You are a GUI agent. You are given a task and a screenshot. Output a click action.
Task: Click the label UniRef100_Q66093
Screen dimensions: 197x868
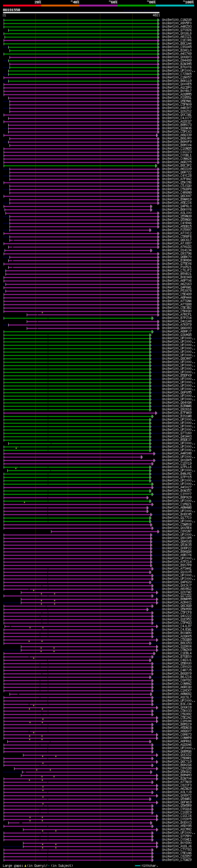click(176, 328)
